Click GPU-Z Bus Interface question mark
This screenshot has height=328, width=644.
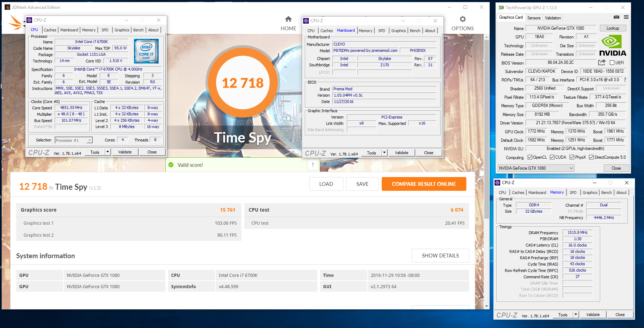(625, 80)
